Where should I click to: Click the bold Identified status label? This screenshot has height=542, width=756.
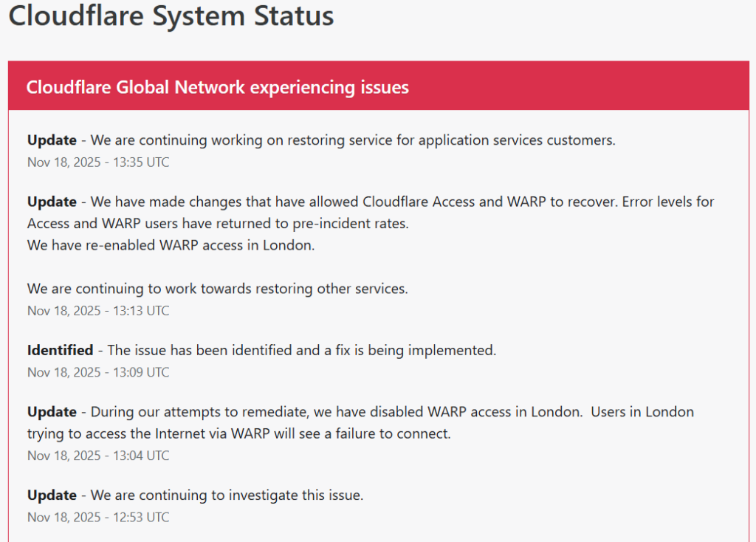coord(60,350)
